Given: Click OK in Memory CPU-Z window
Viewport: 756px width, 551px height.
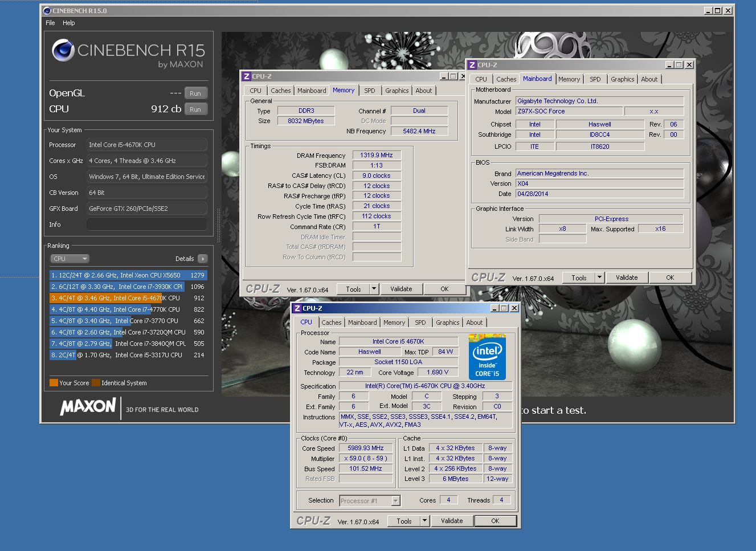Looking at the screenshot, I should pyautogui.click(x=444, y=289).
